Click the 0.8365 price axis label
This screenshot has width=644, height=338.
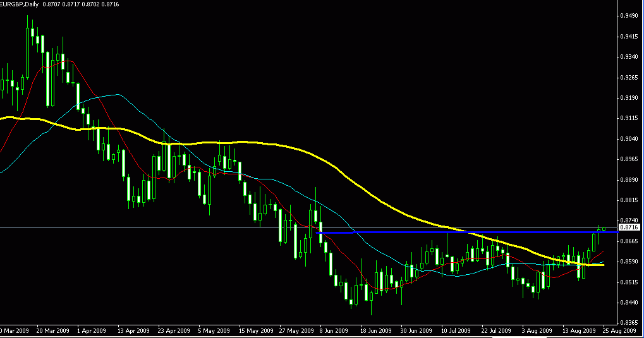(629, 323)
